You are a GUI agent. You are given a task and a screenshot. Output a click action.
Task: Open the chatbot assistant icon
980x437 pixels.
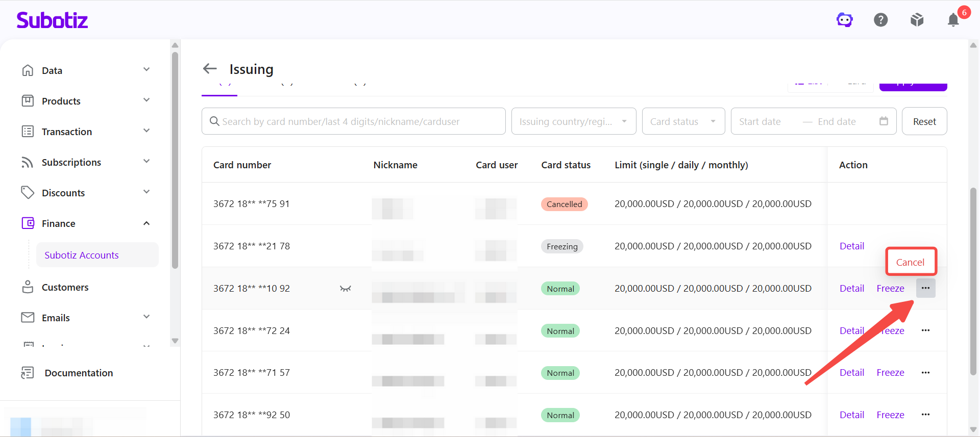point(845,20)
